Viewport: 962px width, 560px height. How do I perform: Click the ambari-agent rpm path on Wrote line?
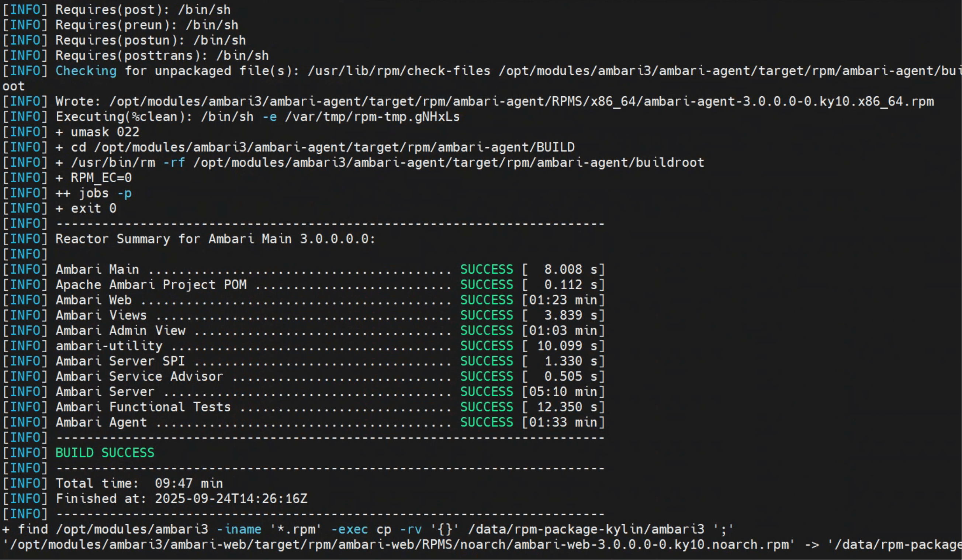(x=522, y=101)
